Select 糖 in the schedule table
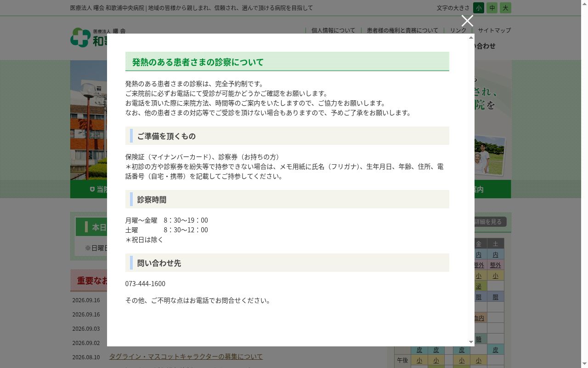588x368 pixels. [479, 339]
